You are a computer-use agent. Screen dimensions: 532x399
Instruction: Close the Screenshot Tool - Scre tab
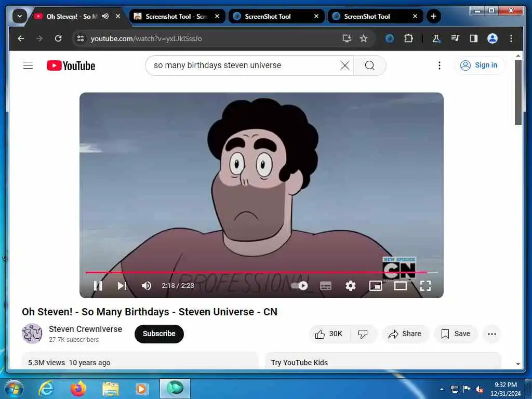tap(217, 16)
